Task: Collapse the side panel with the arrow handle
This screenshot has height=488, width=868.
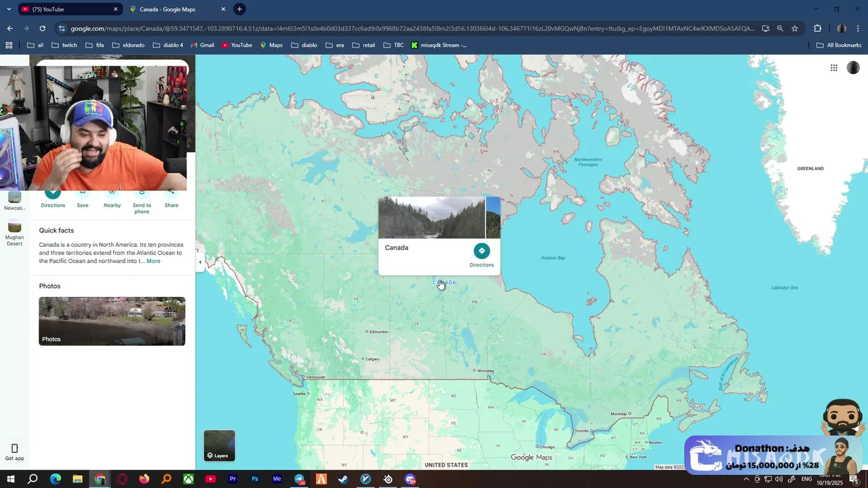Action: (x=200, y=262)
